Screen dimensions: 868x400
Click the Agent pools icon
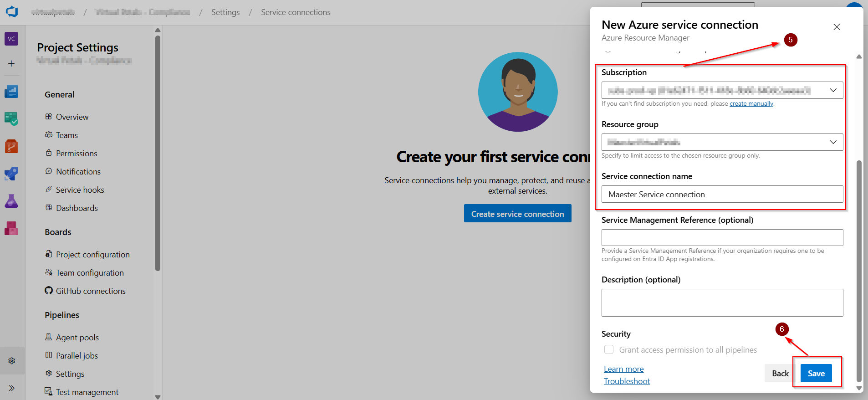[49, 337]
